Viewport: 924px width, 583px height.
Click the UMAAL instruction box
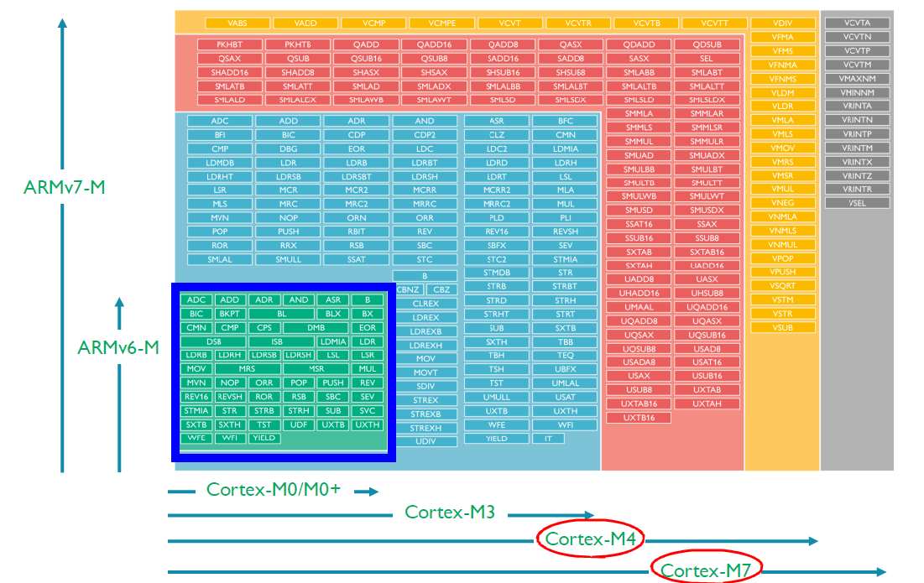(639, 307)
